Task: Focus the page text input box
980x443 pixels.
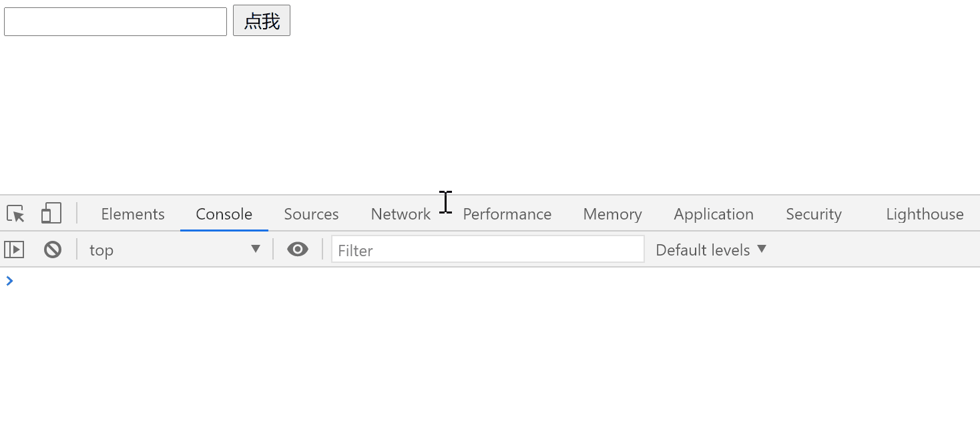Action: coord(115,21)
